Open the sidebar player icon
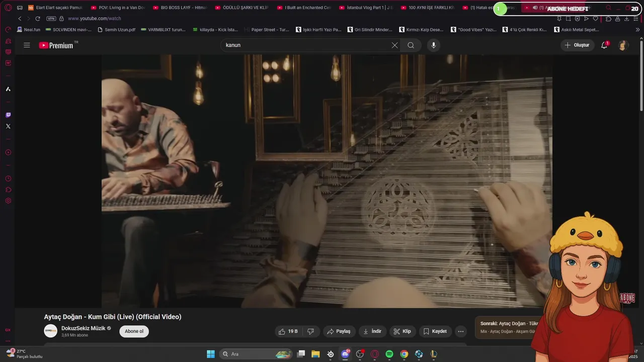 click(8, 152)
